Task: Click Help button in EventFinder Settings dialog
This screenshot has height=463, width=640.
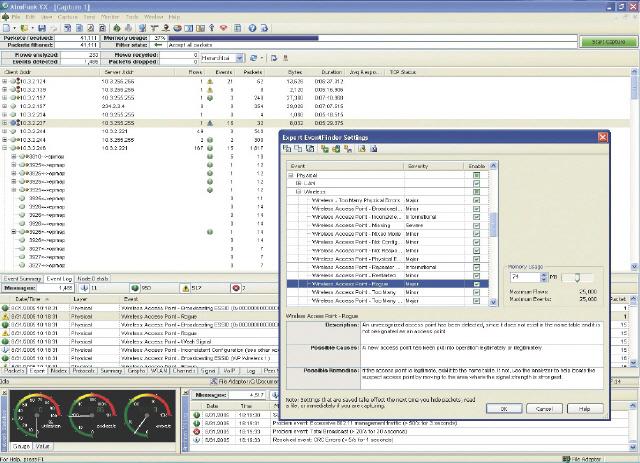Action: tap(584, 408)
